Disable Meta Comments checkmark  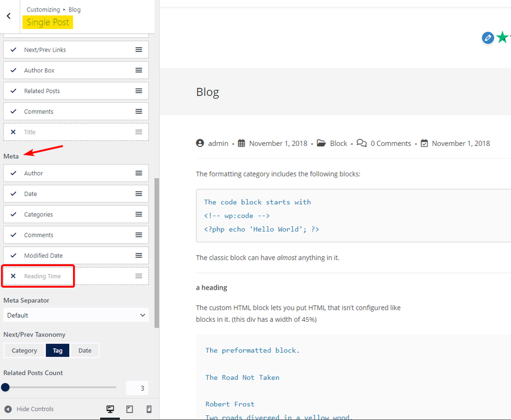[x=13, y=235]
